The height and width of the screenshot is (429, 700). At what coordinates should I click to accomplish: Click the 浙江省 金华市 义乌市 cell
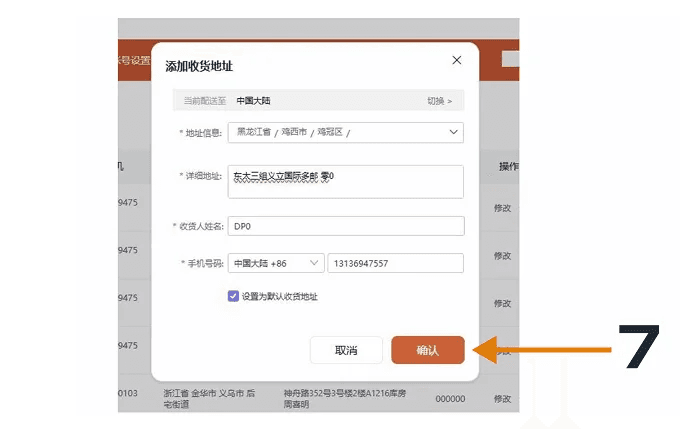coord(209,399)
